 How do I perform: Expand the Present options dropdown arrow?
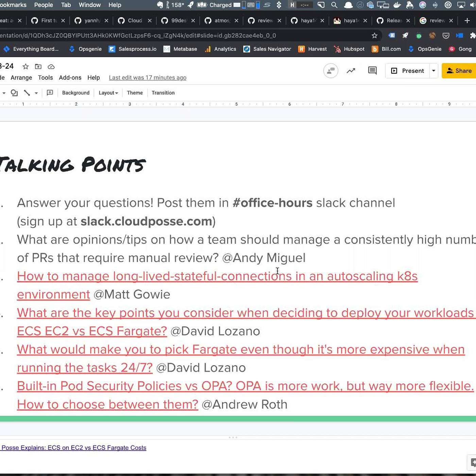pyautogui.click(x=434, y=71)
